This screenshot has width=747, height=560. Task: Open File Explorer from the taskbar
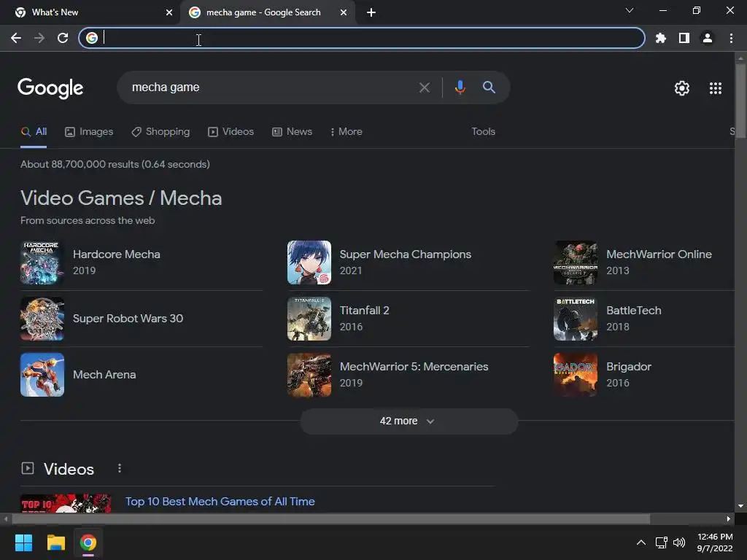(x=55, y=542)
